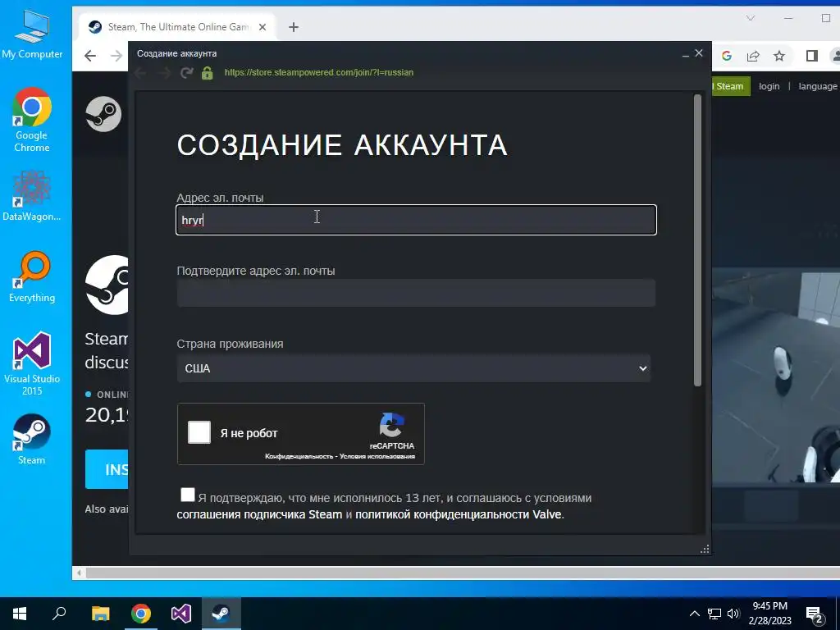Open 'соглашения подписчика Steam' link
The height and width of the screenshot is (630, 840).
[259, 514]
